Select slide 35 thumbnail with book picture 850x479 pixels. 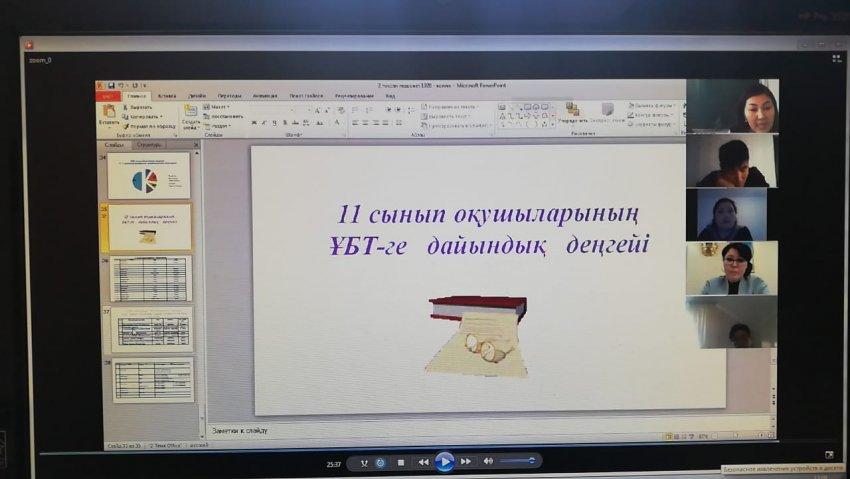point(150,228)
